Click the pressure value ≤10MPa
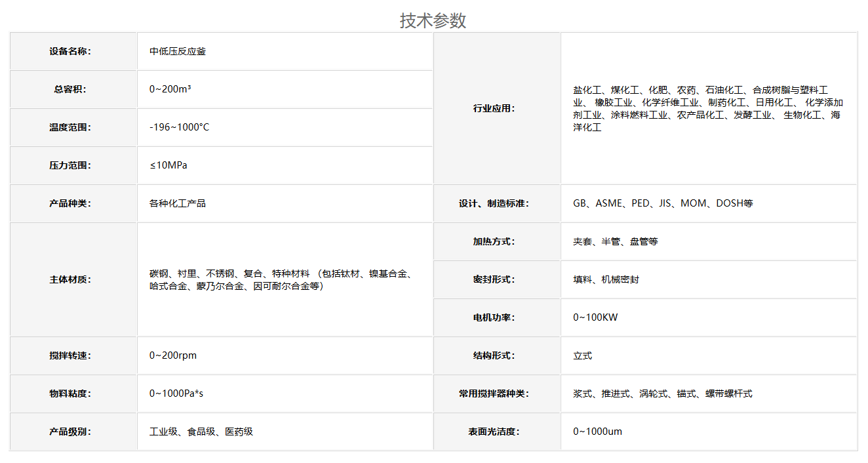 168,165
